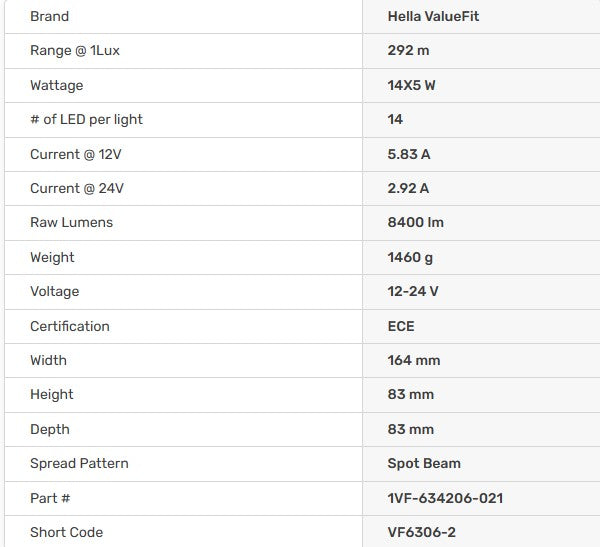This screenshot has height=547, width=600.
Task: Click the "Height" label cell
Action: click(52, 394)
